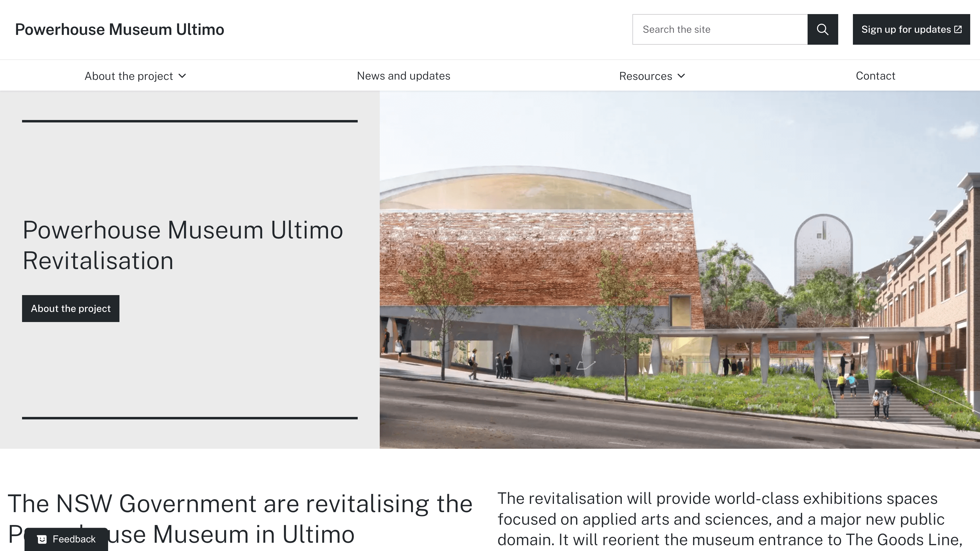Focus the Search the site field
The image size is (980, 551).
pyautogui.click(x=720, y=29)
